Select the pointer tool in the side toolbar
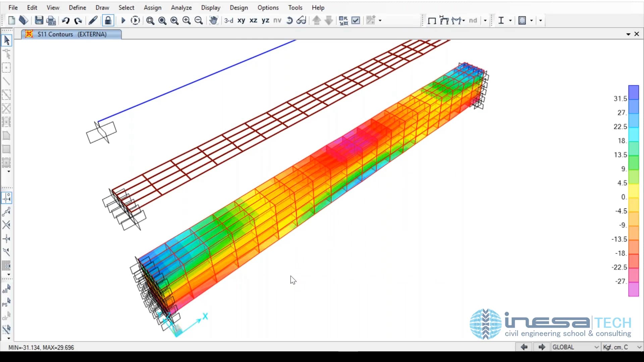The image size is (644, 362). click(x=6, y=40)
